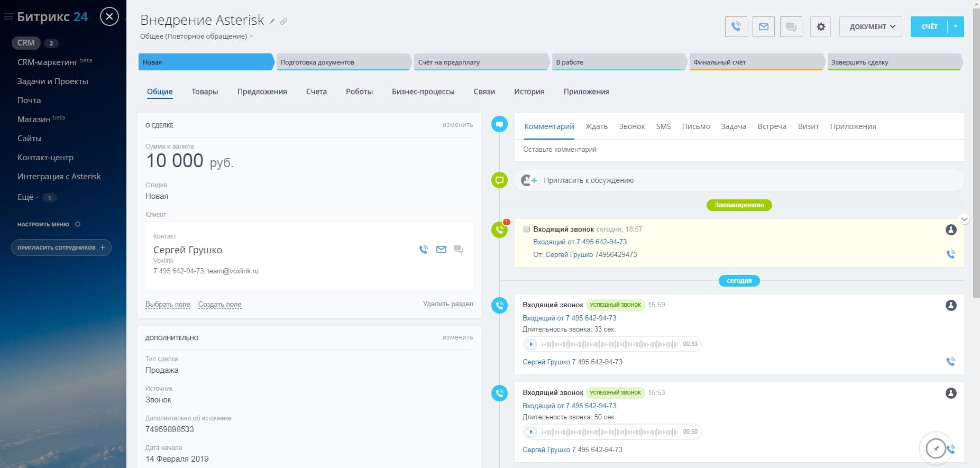The image size is (980, 468).
Task: Click изменить in the О сделке section
Action: (x=457, y=125)
